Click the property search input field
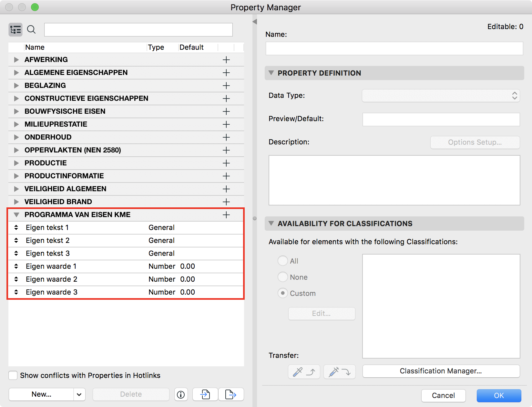532x407 pixels. click(138, 30)
